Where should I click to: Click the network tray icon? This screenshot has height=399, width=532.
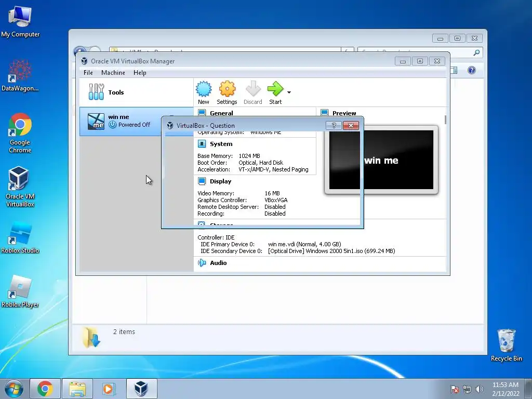[467, 389]
